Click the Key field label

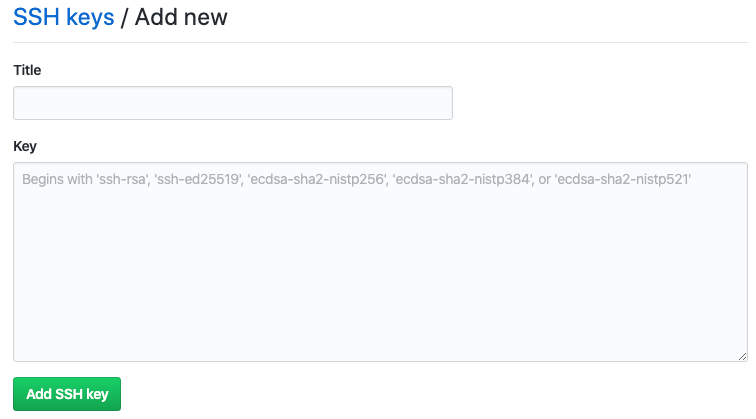coord(25,146)
